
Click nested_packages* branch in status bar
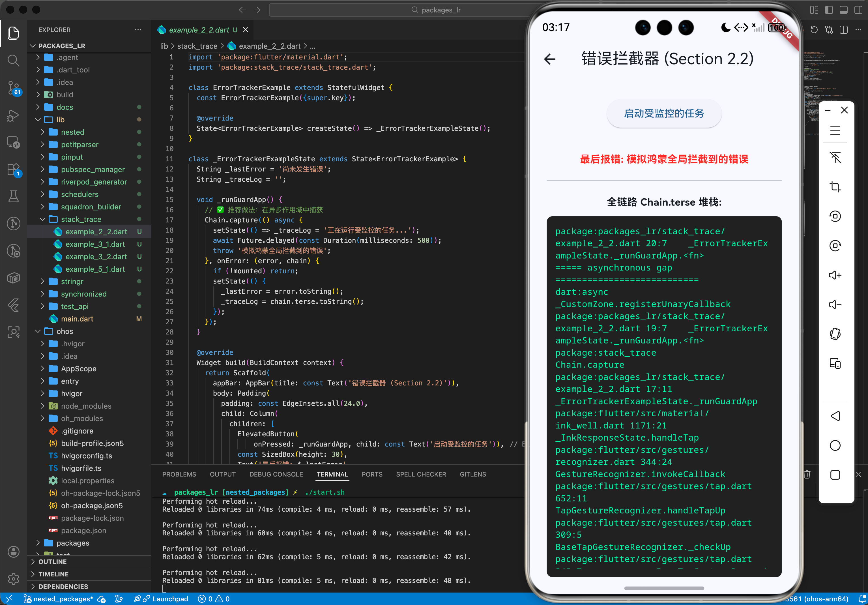click(x=59, y=599)
